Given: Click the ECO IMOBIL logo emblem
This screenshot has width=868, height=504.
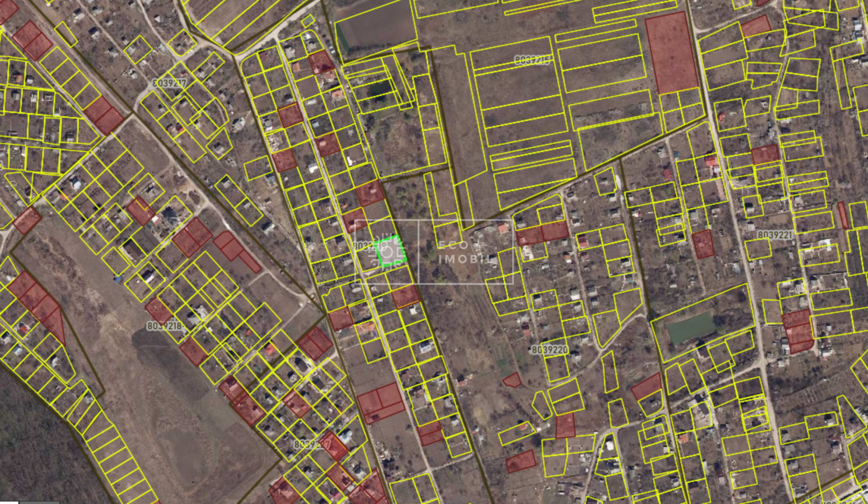Looking at the screenshot, I should (386, 252).
